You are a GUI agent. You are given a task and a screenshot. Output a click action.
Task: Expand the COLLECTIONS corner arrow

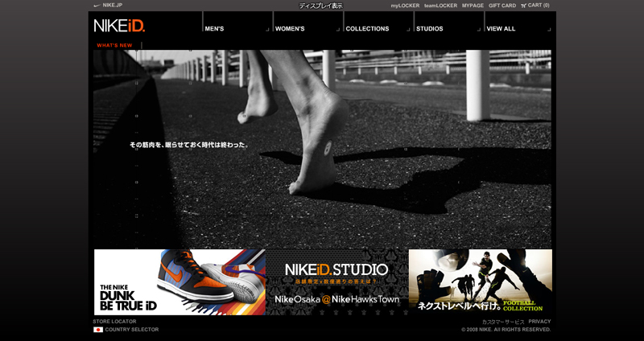(409, 30)
